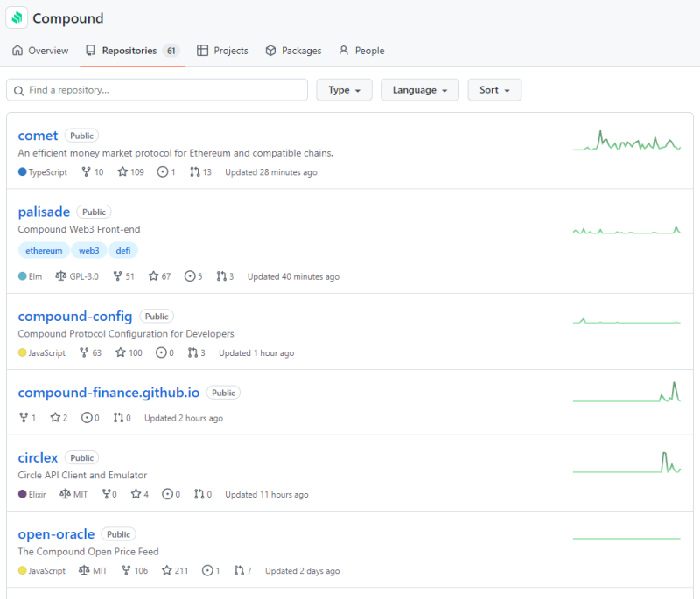Screen dimensions: 700x599
Task: Click open-oracle's MIT license scale icon
Action: tap(84, 570)
